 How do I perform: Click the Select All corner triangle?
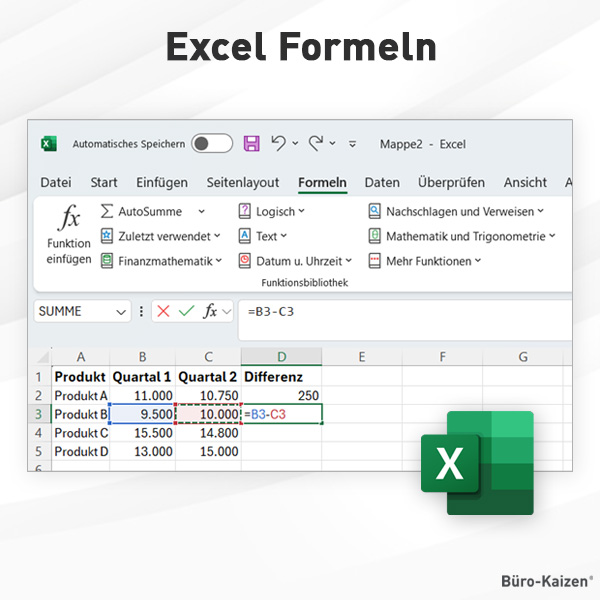[43, 357]
